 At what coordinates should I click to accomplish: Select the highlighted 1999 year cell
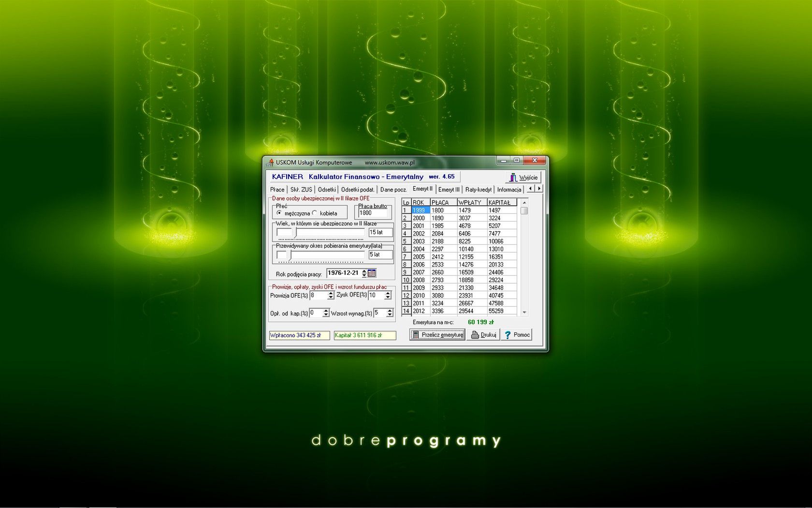pyautogui.click(x=420, y=210)
